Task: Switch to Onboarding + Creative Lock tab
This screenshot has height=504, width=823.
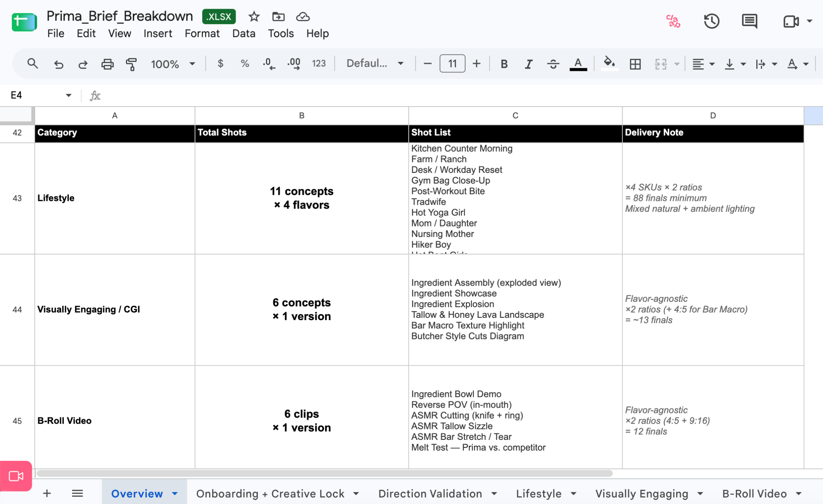Action: (x=270, y=493)
